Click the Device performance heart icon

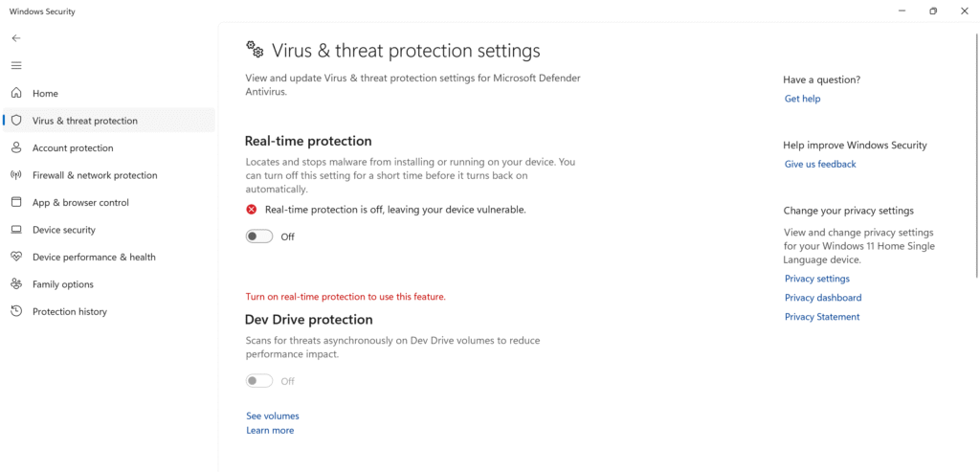16,257
